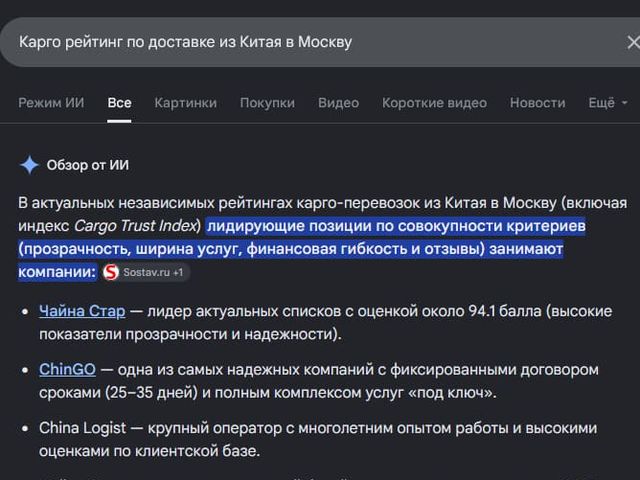
Task: Click the text '94.1 балла'
Action: pyautogui.click(x=505, y=311)
